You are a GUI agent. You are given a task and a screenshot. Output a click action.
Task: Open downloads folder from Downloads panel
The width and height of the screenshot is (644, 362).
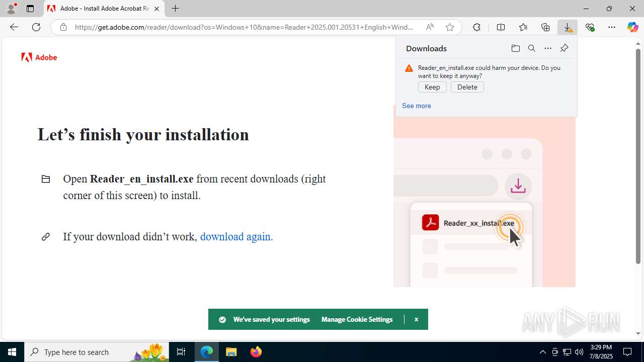pyautogui.click(x=515, y=48)
